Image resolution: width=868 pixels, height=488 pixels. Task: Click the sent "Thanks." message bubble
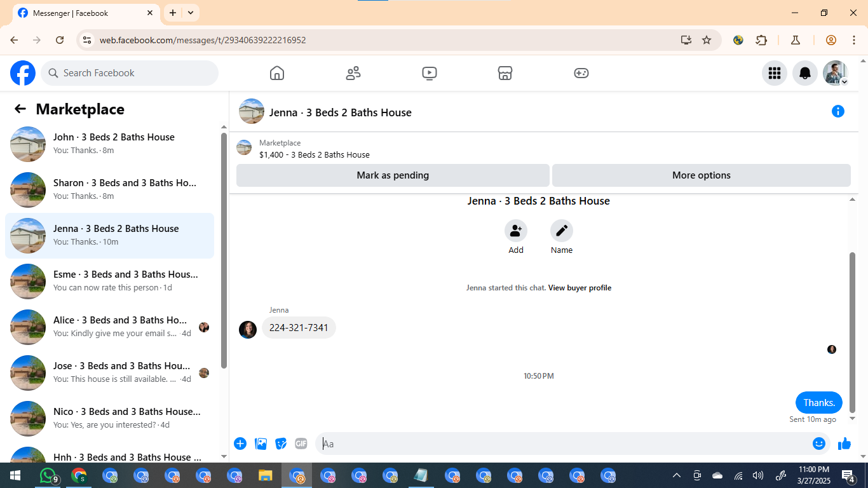pyautogui.click(x=819, y=403)
